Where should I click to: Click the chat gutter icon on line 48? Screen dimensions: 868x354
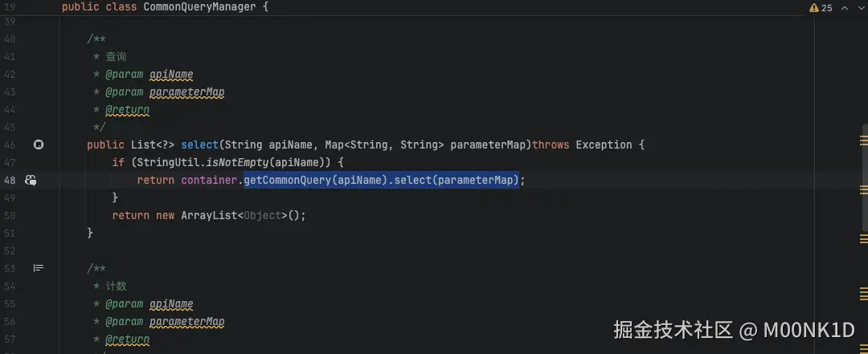click(31, 180)
